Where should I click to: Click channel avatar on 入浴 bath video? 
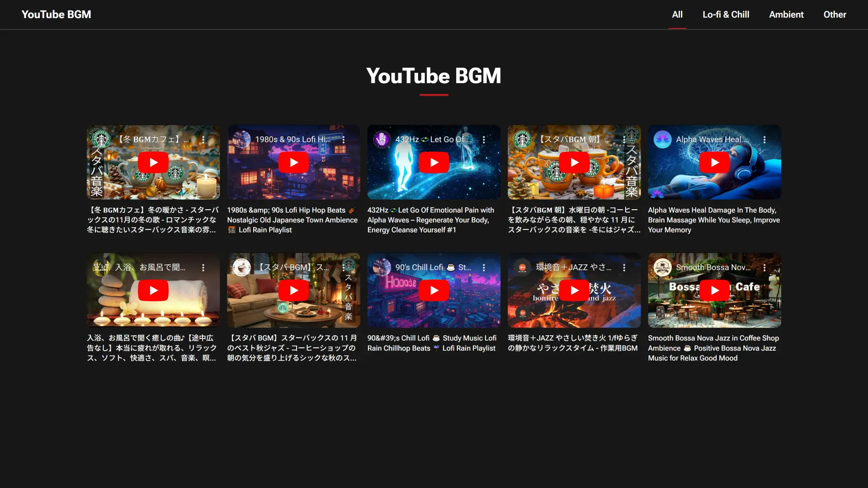pyautogui.click(x=101, y=267)
